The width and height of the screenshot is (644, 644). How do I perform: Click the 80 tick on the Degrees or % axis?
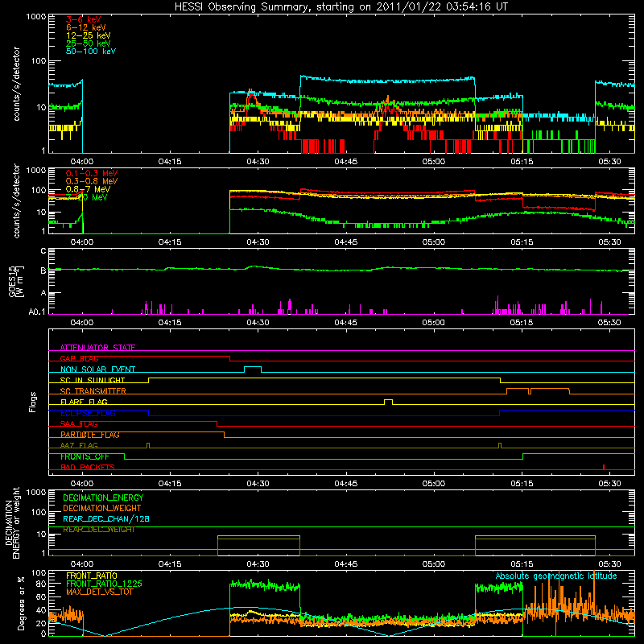tap(42, 584)
